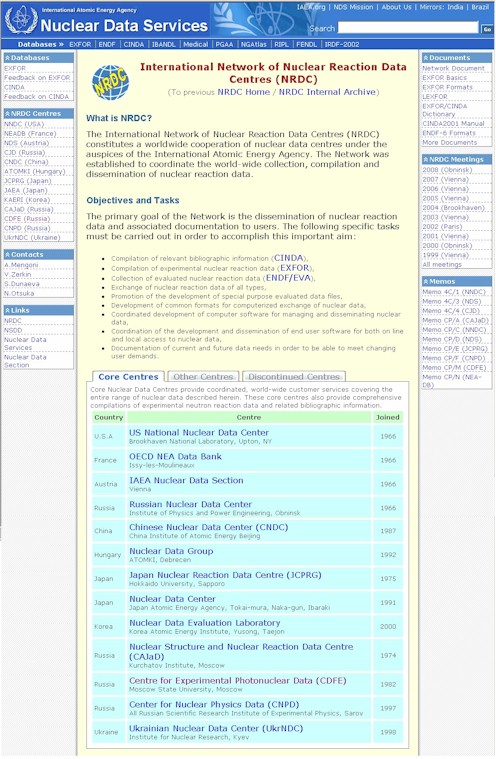496x759 pixels.
Task: Open Centre for Experimental Photonuclear Data (CDFE)
Action: (x=238, y=681)
